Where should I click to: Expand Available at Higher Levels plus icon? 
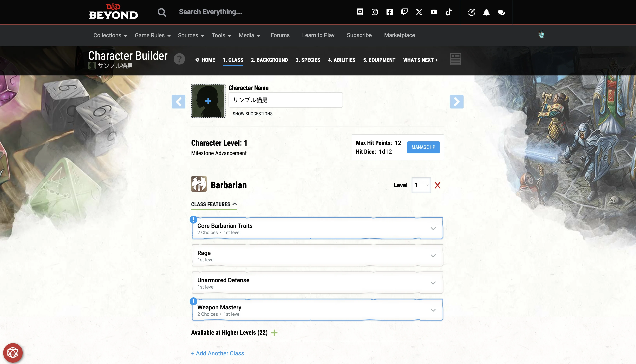tap(274, 333)
